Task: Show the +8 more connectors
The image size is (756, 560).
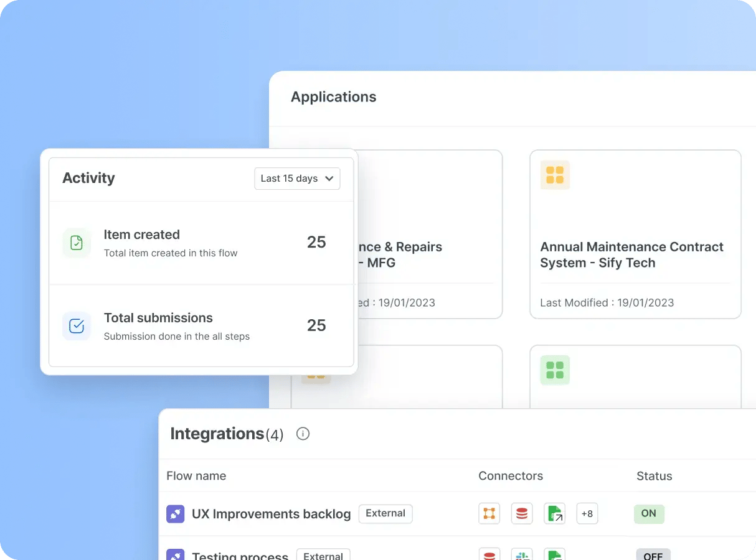Action: (x=587, y=513)
